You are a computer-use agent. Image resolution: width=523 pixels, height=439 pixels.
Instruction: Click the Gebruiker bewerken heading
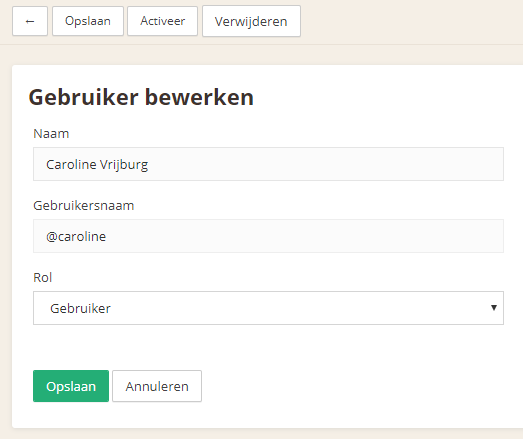[141, 97]
